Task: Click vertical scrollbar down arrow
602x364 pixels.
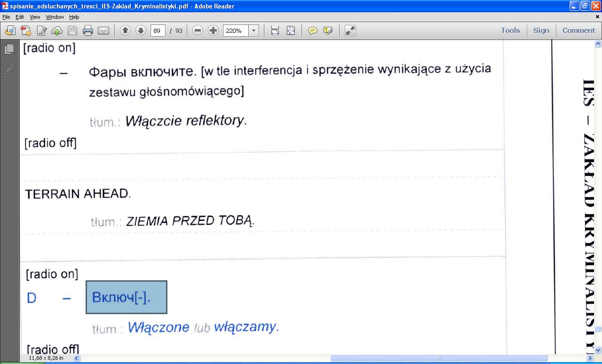Action: (598, 350)
